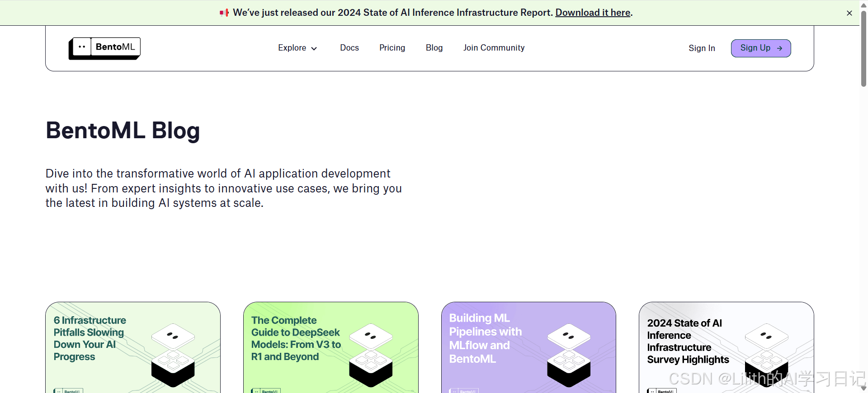Click Sign In
This screenshot has width=868, height=393.
702,48
